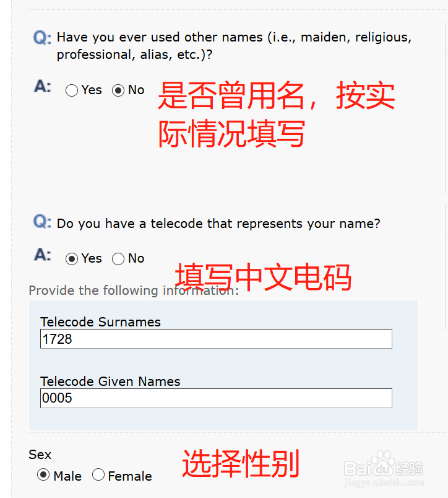Viewport: 448px width, 498px height.
Task: Choose No for having a telecode
Action: [x=118, y=258]
